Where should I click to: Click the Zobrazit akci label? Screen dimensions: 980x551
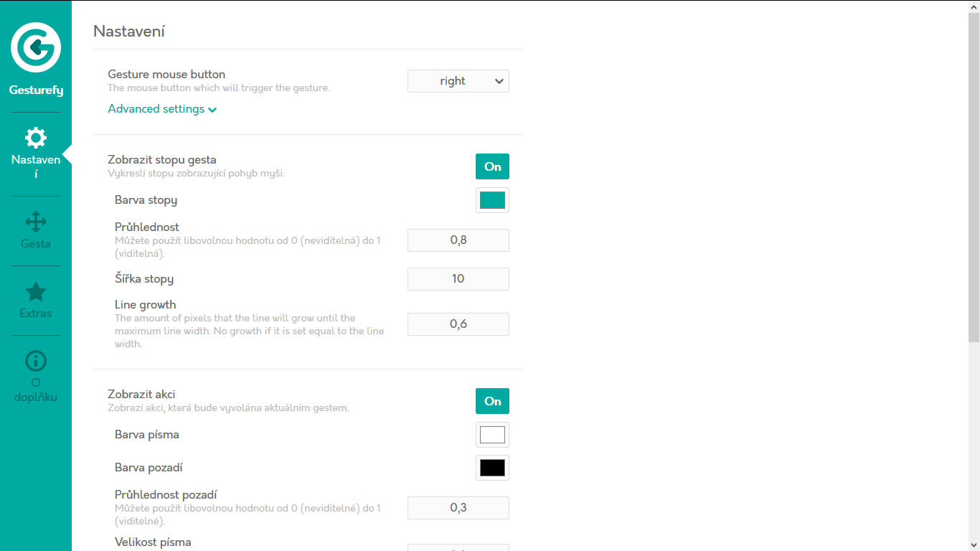pyautogui.click(x=141, y=394)
